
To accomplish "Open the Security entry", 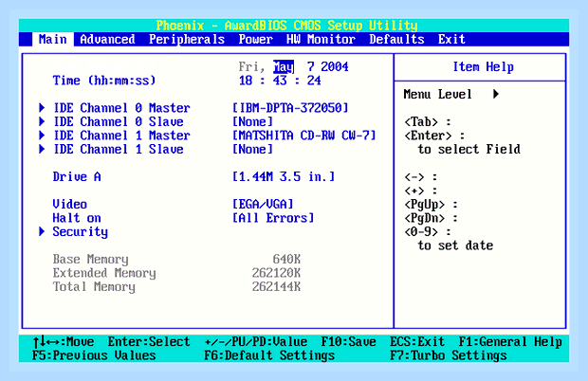I will (x=81, y=232).
